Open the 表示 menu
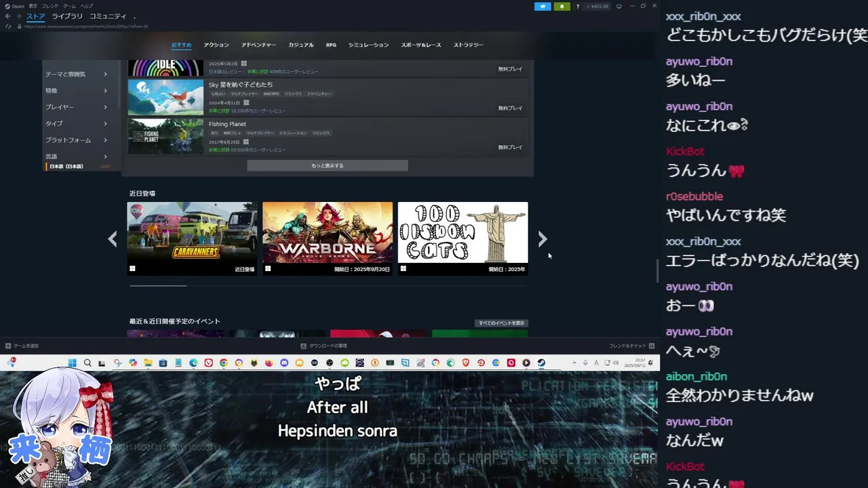868x488 pixels. (x=33, y=6)
